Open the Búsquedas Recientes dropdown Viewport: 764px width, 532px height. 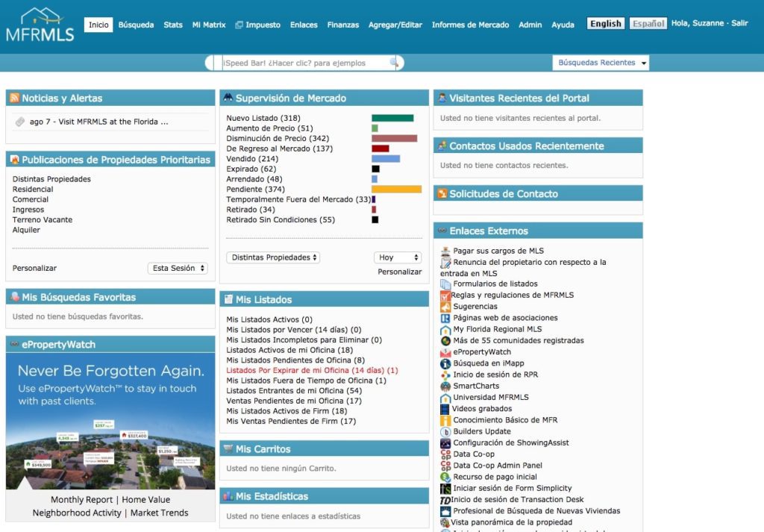[x=601, y=63]
